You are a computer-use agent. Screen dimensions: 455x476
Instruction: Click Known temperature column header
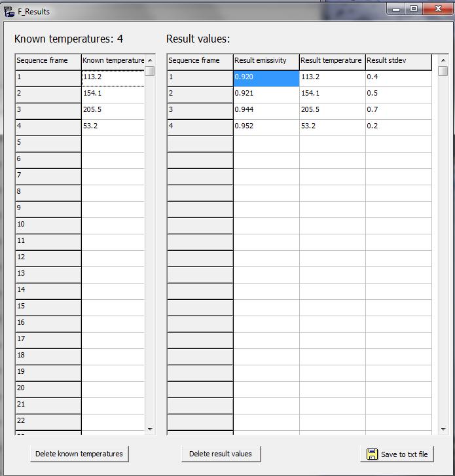(113, 62)
